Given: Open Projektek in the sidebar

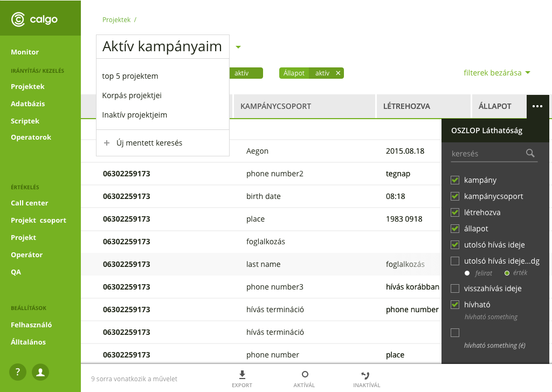Looking at the screenshot, I should coord(27,86).
